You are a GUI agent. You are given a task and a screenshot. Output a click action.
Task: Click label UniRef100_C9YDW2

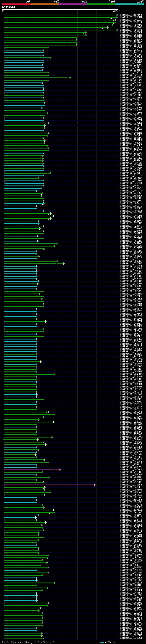click(x=131, y=636)
